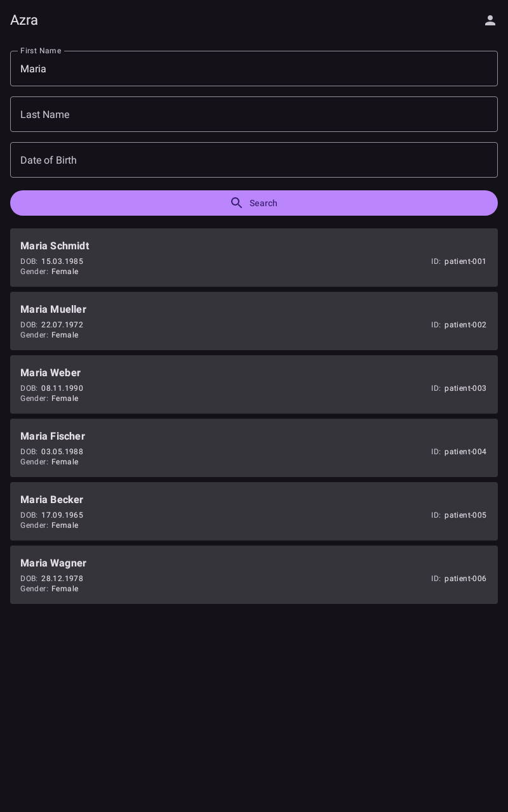This screenshot has height=812, width=508.
Task: Click the DOB 22.07.1972 text
Action: tap(62, 325)
